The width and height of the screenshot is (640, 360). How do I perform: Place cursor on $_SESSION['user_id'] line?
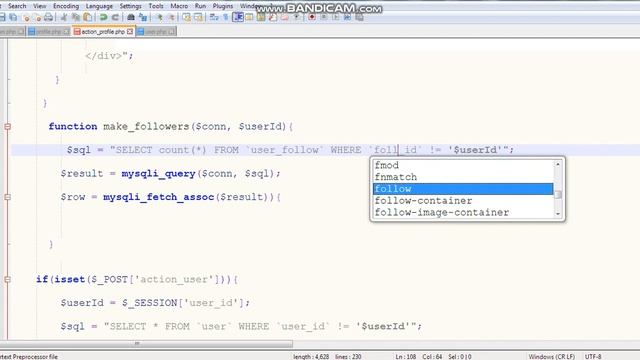point(155,303)
